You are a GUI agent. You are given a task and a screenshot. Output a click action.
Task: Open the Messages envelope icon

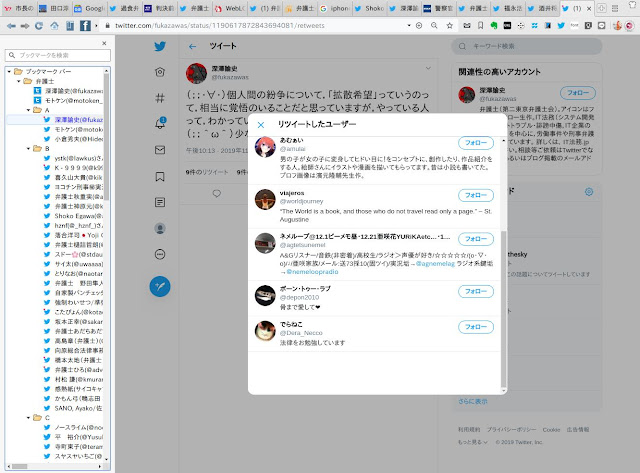(160, 150)
